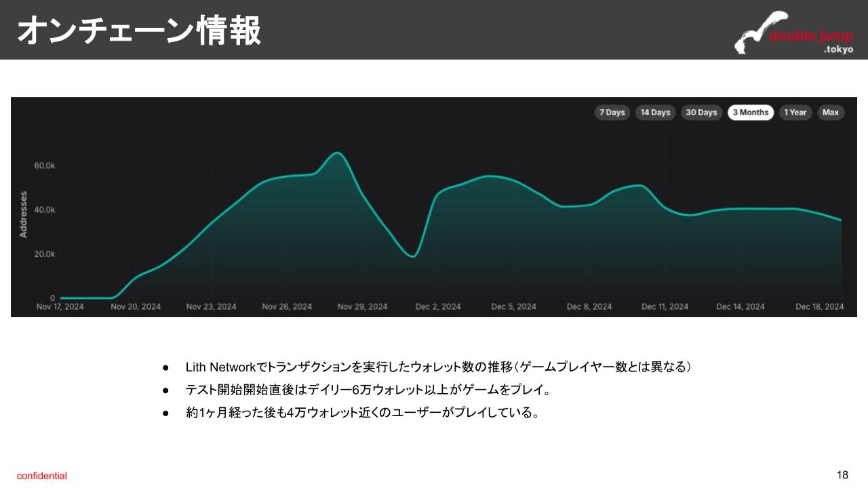Switch chart range to 14 Days
The height and width of the screenshot is (488, 868).
[655, 113]
